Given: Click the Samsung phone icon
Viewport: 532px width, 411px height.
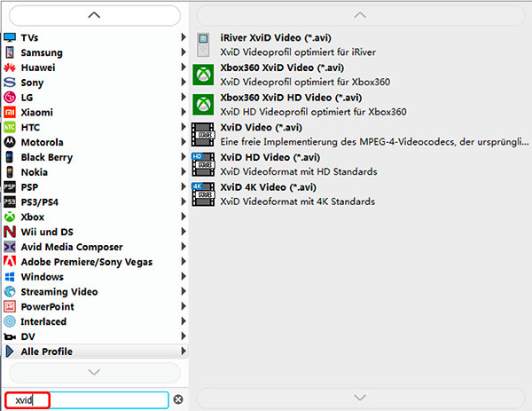Looking at the screenshot, I should coord(10,52).
